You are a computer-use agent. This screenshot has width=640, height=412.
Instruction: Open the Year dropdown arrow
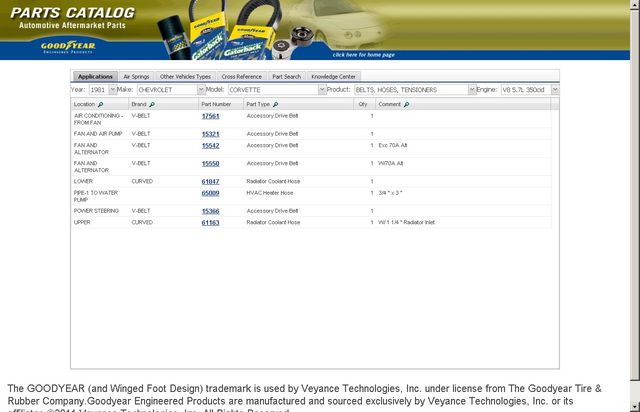pos(112,89)
